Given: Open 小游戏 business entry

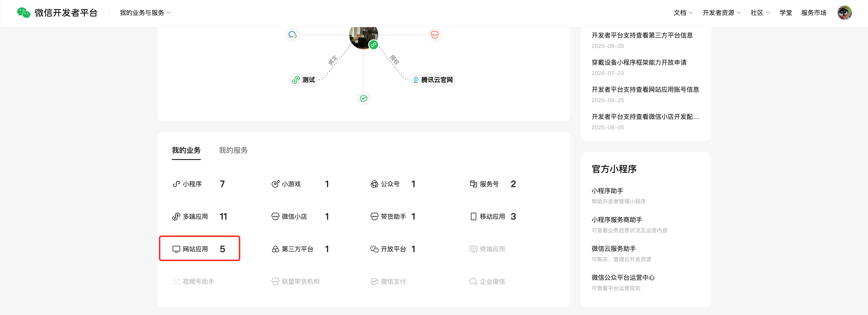Looking at the screenshot, I should [291, 184].
